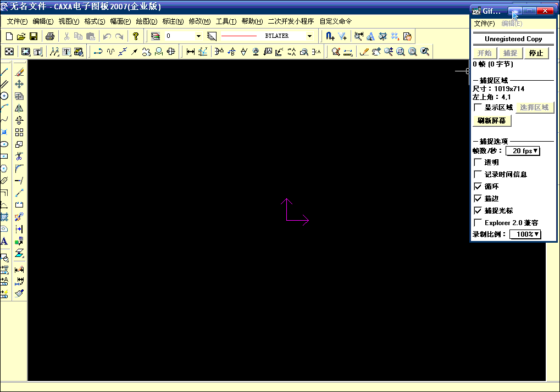Open a file with the folder icon
Image resolution: width=560 pixels, height=392 pixels.
(x=21, y=36)
